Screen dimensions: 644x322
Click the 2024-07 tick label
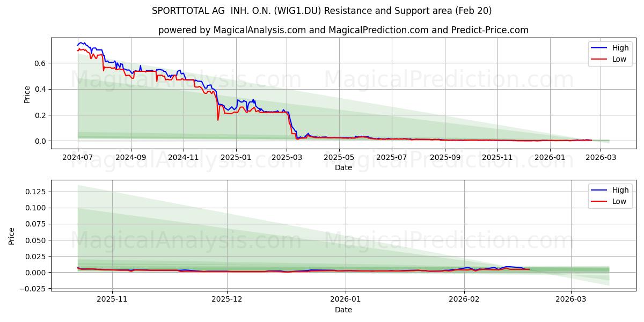coord(78,157)
